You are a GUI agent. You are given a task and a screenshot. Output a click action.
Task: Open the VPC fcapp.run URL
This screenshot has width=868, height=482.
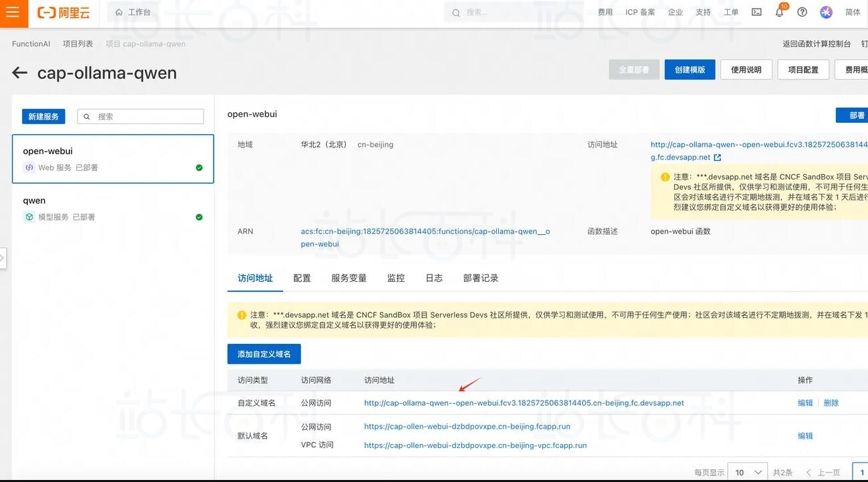click(x=475, y=445)
